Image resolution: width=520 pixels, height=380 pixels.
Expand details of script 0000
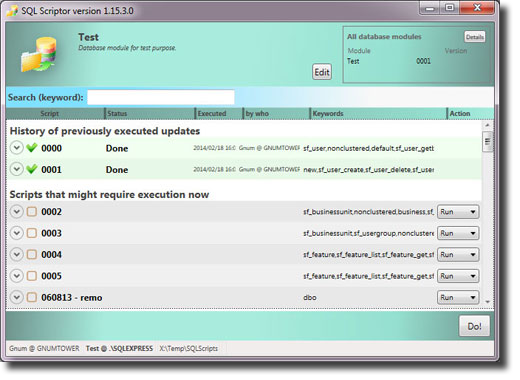[16, 148]
